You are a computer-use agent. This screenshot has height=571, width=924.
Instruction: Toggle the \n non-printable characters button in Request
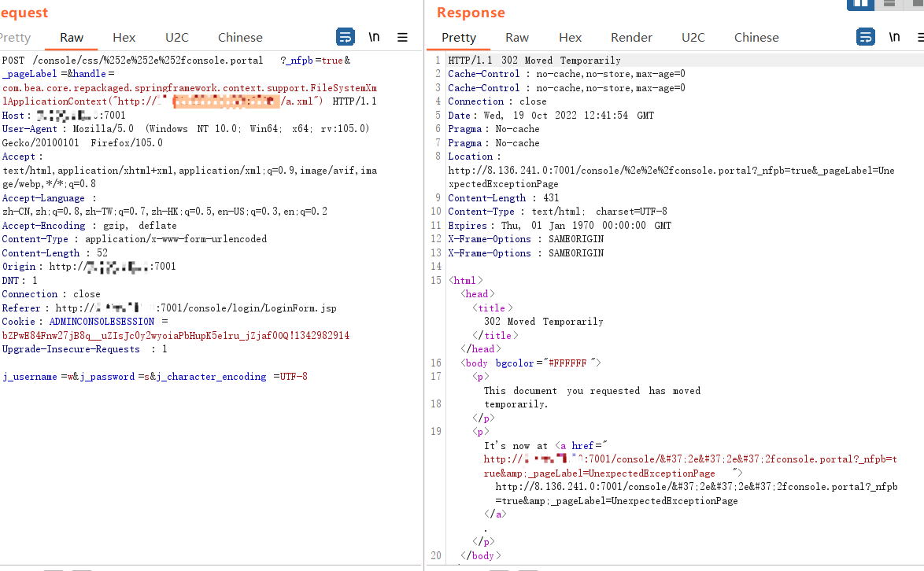click(x=374, y=37)
